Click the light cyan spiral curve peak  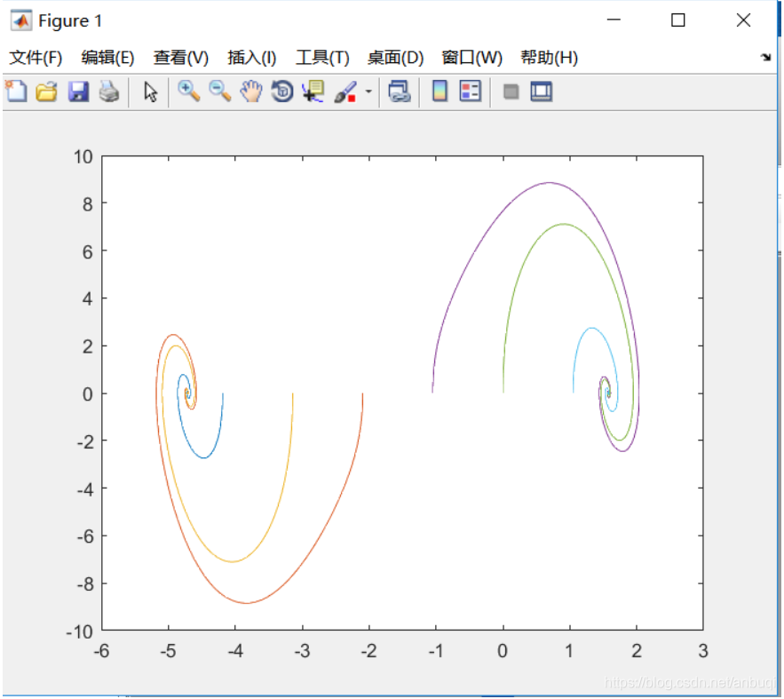coord(591,328)
